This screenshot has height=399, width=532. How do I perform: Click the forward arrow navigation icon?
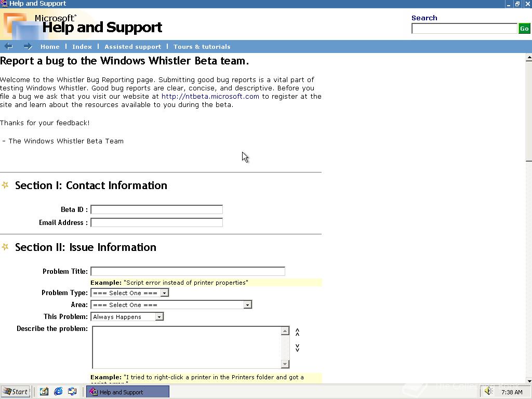tap(28, 46)
